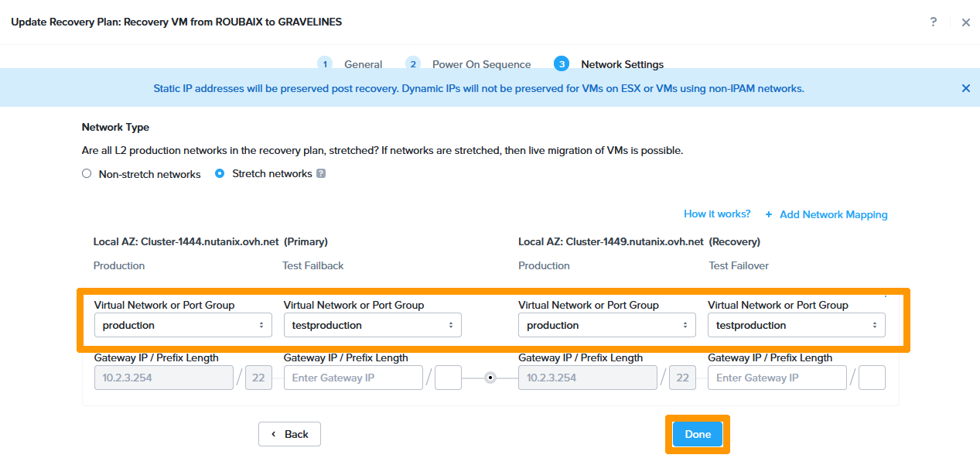Click the Done button
The image size is (980, 465).
696,434
